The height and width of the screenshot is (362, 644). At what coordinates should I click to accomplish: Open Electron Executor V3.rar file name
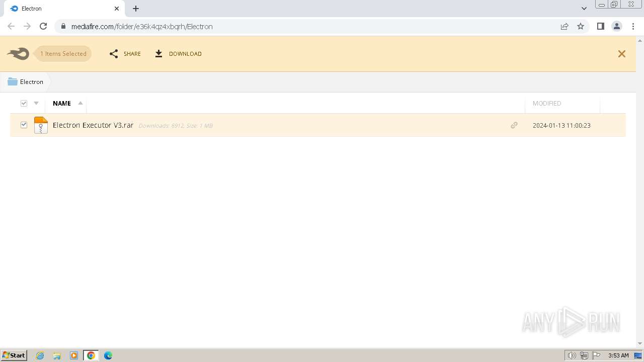pyautogui.click(x=93, y=125)
